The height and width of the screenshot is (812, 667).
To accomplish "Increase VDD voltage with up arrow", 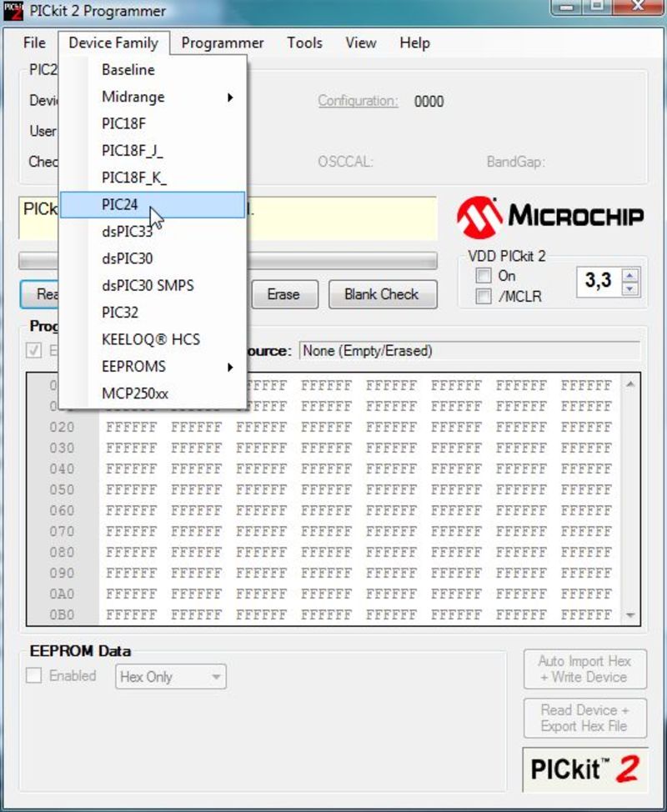I will click(x=630, y=276).
